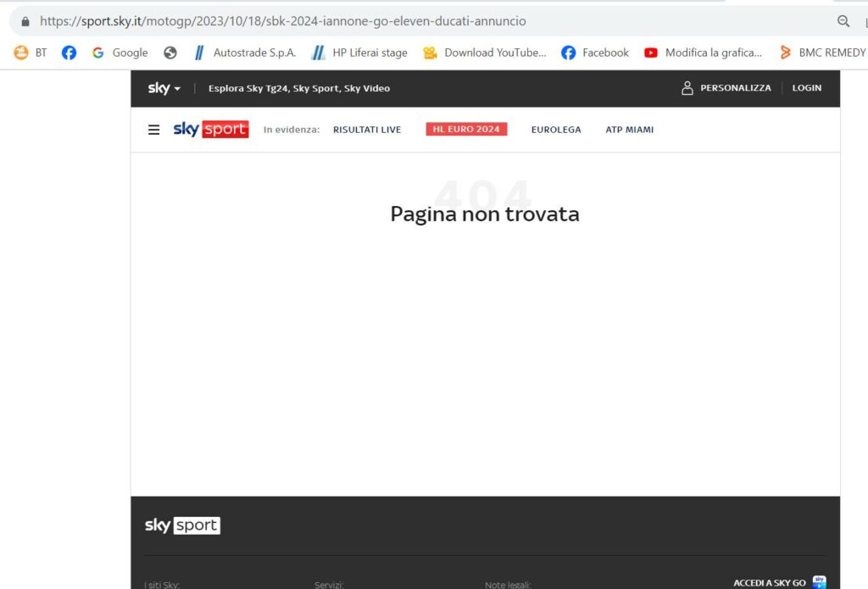Open the Modifica la grafica bookmark

coord(703,53)
